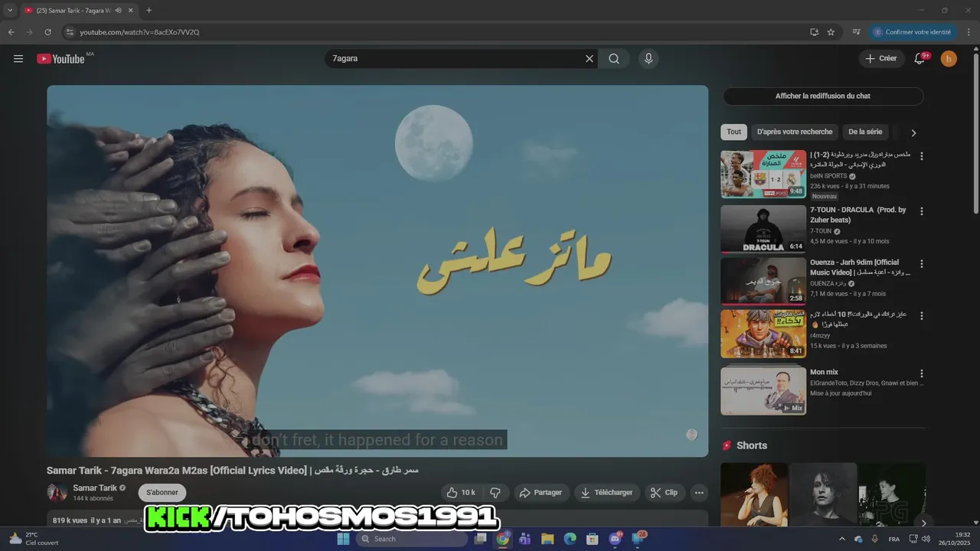The width and height of the screenshot is (980, 551).
Task: Select the Tout filter chip
Action: click(x=733, y=132)
